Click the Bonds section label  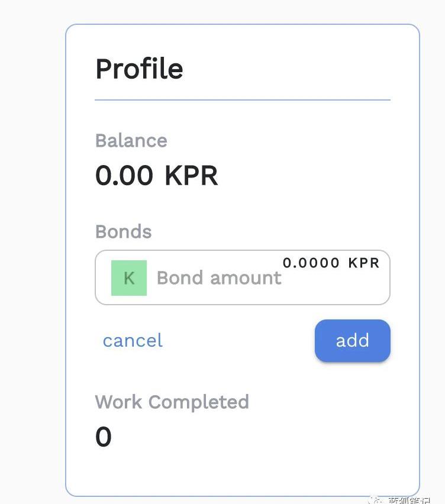point(123,231)
